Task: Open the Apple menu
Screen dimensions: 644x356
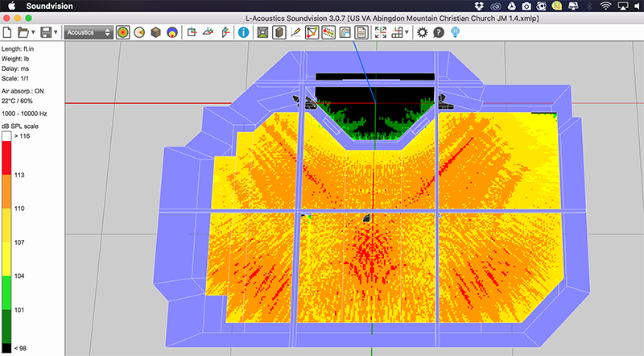Action: [11, 6]
